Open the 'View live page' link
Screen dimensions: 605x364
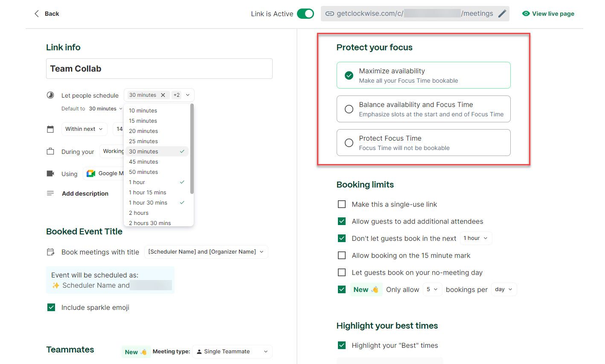tap(548, 13)
